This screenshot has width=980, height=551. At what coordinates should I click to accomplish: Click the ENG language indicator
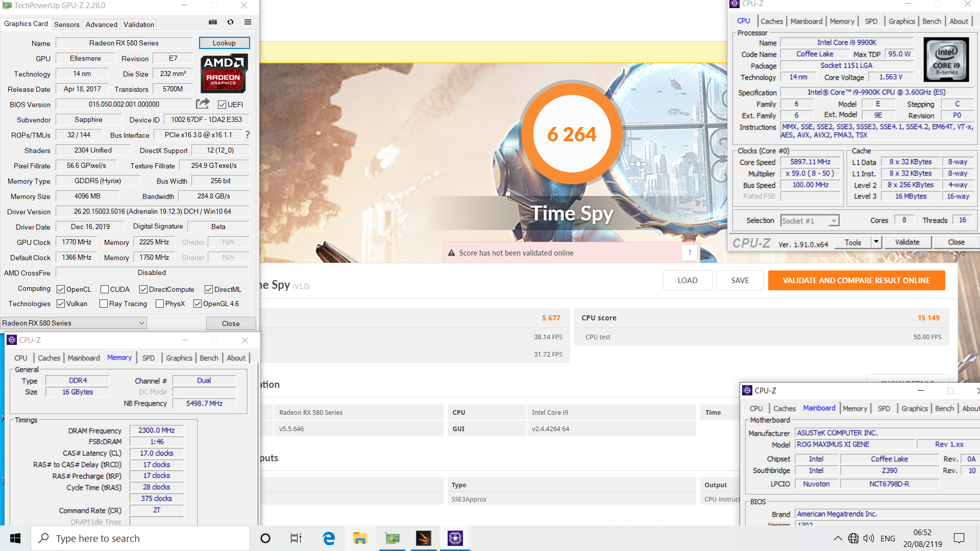coord(888,538)
